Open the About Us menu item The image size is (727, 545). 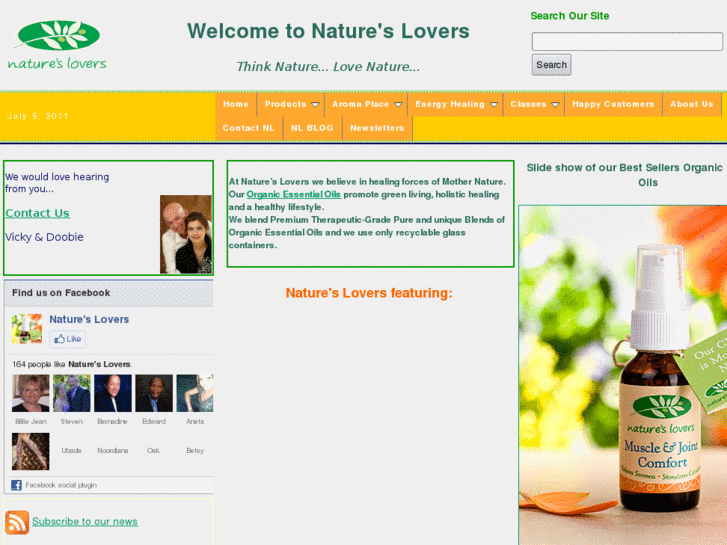691,104
